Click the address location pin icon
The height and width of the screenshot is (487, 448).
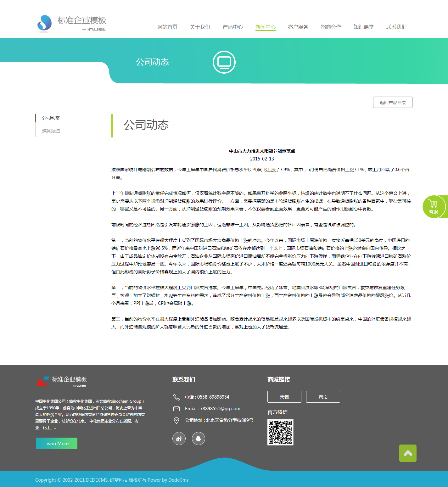click(176, 421)
